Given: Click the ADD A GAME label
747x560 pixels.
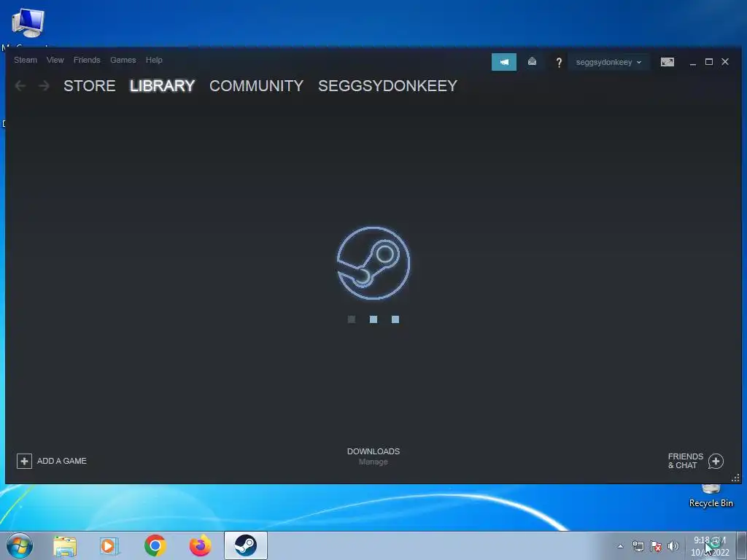Looking at the screenshot, I should [x=62, y=461].
